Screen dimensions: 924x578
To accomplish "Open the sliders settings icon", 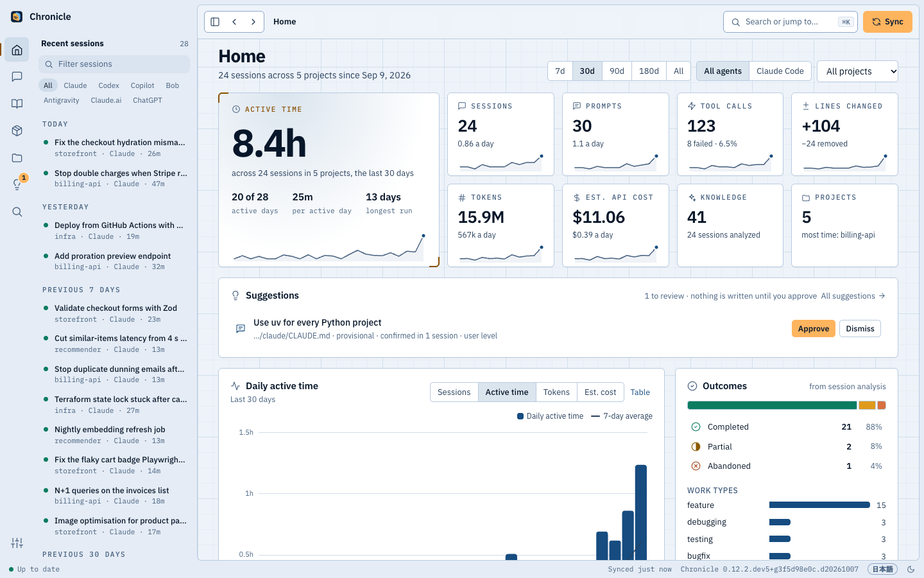I will (17, 543).
